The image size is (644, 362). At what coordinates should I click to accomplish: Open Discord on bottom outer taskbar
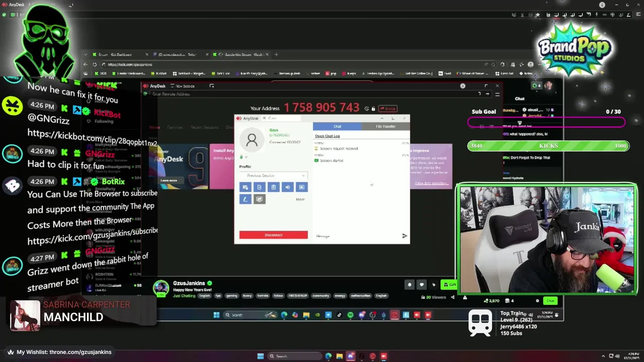[351, 356]
